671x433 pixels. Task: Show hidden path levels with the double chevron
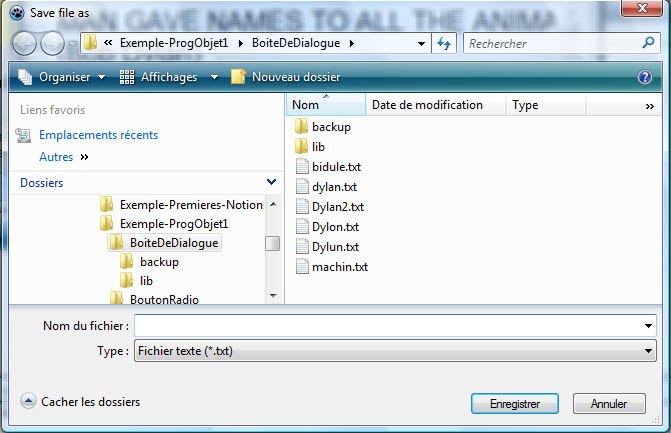coord(108,43)
